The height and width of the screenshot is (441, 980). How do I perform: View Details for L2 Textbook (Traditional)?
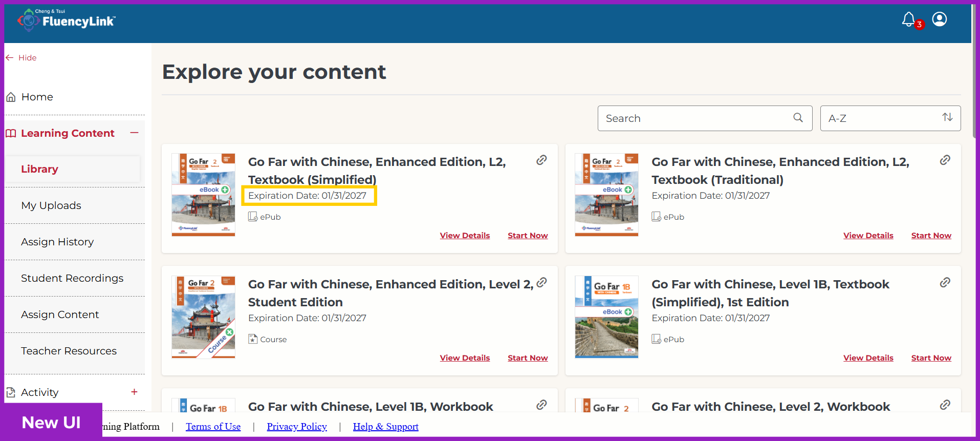click(868, 236)
